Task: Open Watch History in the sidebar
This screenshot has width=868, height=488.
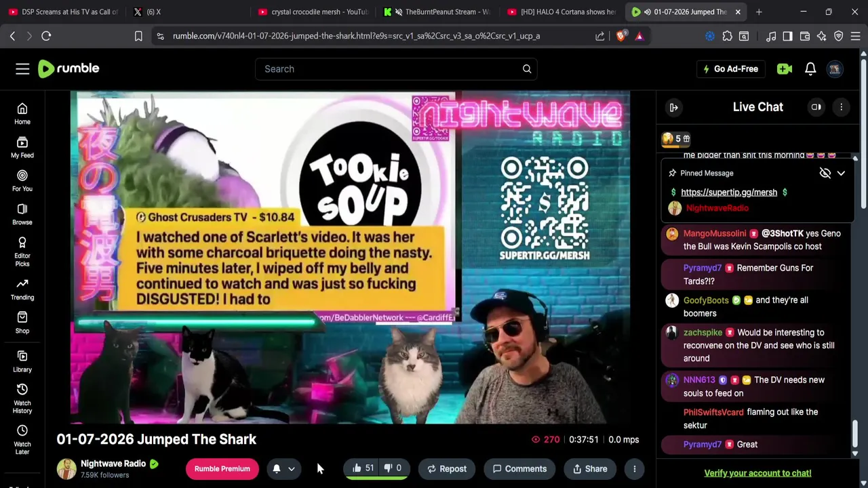Action: 22,398
